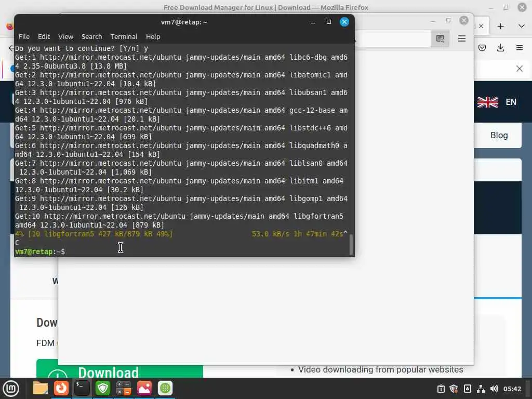Click the 'Get:5' libstdc++6 terminal line

[x=181, y=132]
